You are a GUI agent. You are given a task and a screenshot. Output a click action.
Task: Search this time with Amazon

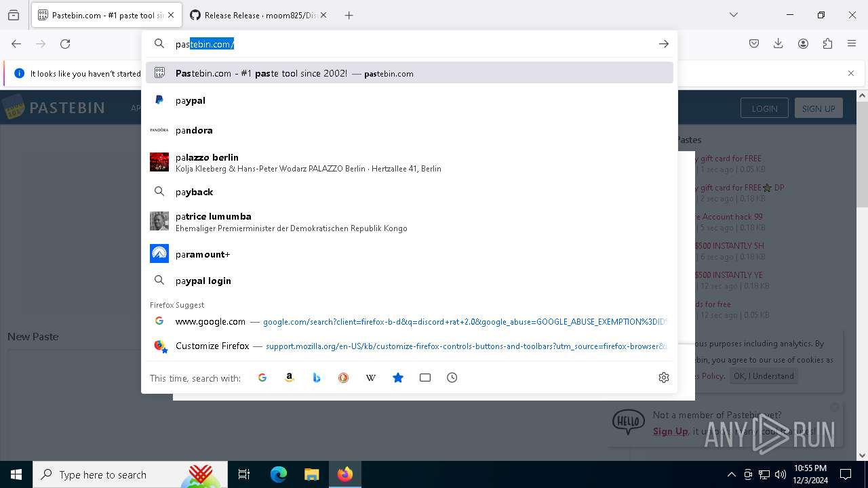click(x=290, y=378)
